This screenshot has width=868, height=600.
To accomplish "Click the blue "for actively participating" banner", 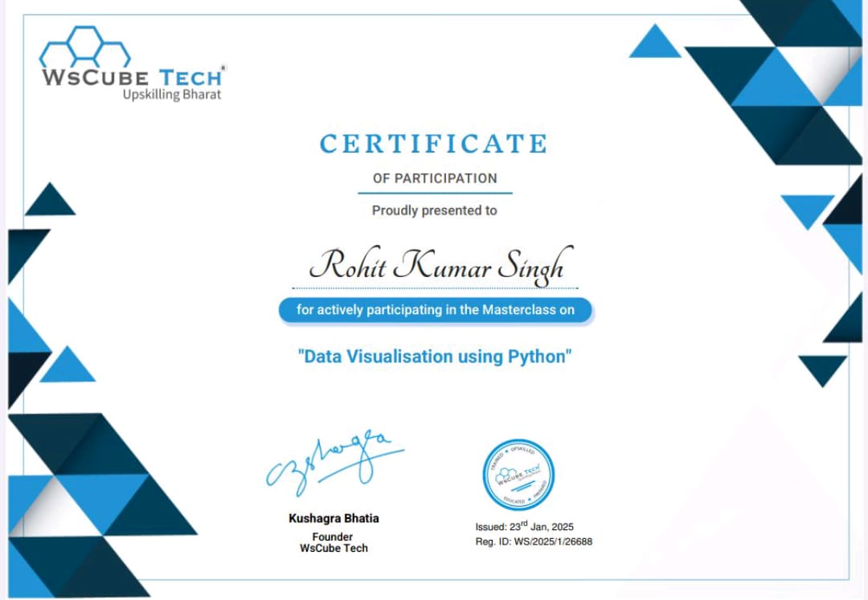I will click(x=436, y=310).
